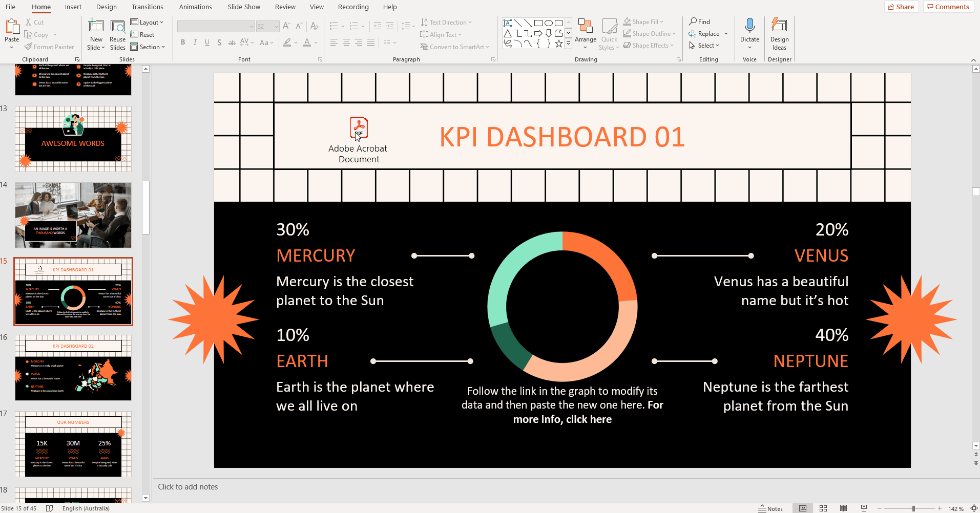Toggle Italic text style
This screenshot has height=513, width=980.
click(195, 42)
